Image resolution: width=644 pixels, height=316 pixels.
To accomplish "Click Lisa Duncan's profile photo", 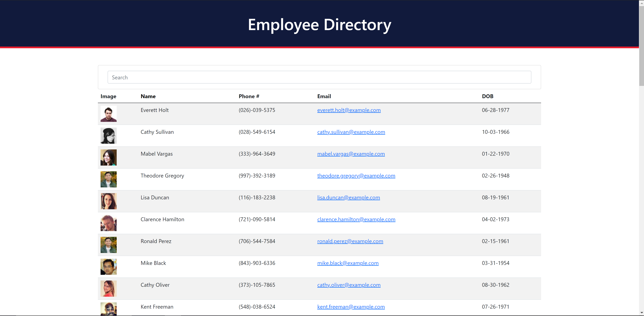I will tap(108, 201).
